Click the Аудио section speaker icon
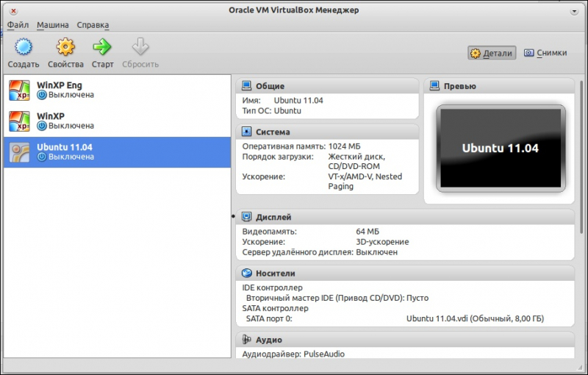The image size is (588, 375). [x=246, y=340]
